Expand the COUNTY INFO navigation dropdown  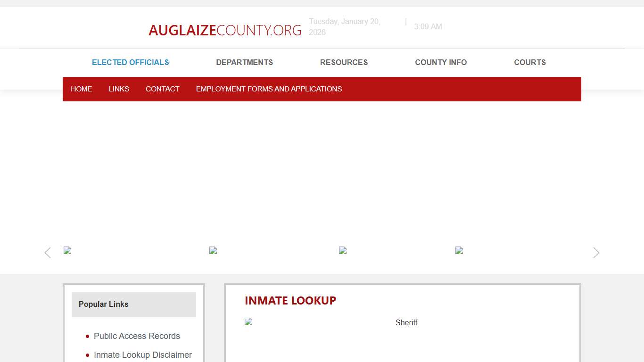pyautogui.click(x=441, y=62)
